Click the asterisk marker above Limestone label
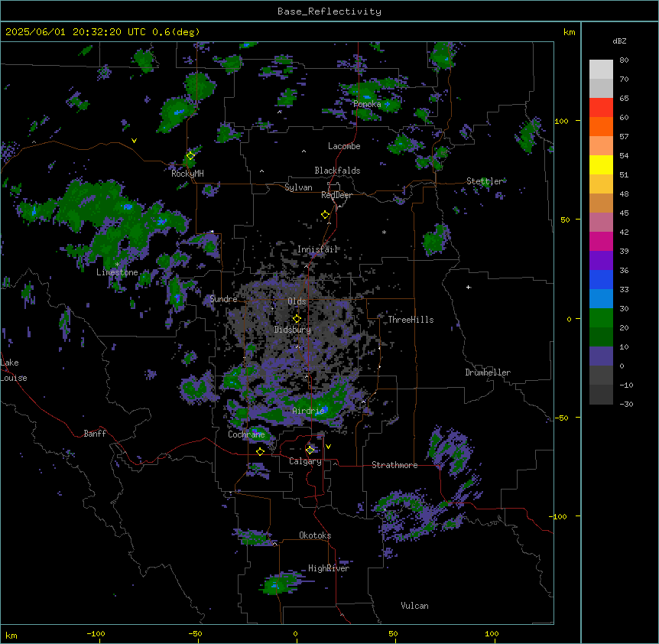Screen dimensions: 659x644 (x=117, y=265)
